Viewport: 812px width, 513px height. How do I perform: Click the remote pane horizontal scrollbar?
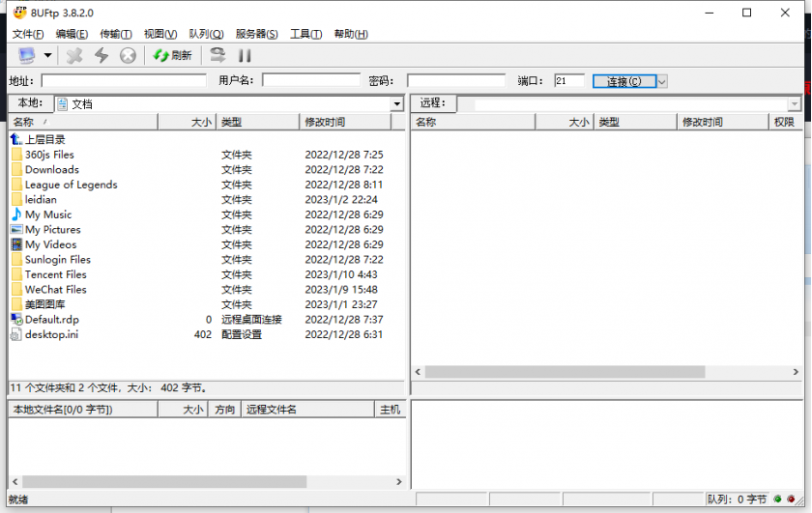point(565,372)
